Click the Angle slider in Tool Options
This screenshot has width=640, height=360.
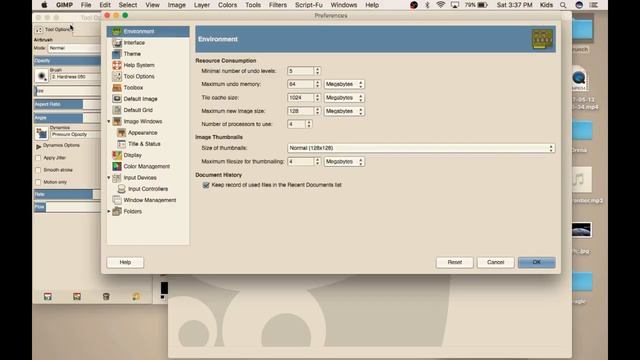coord(67,118)
